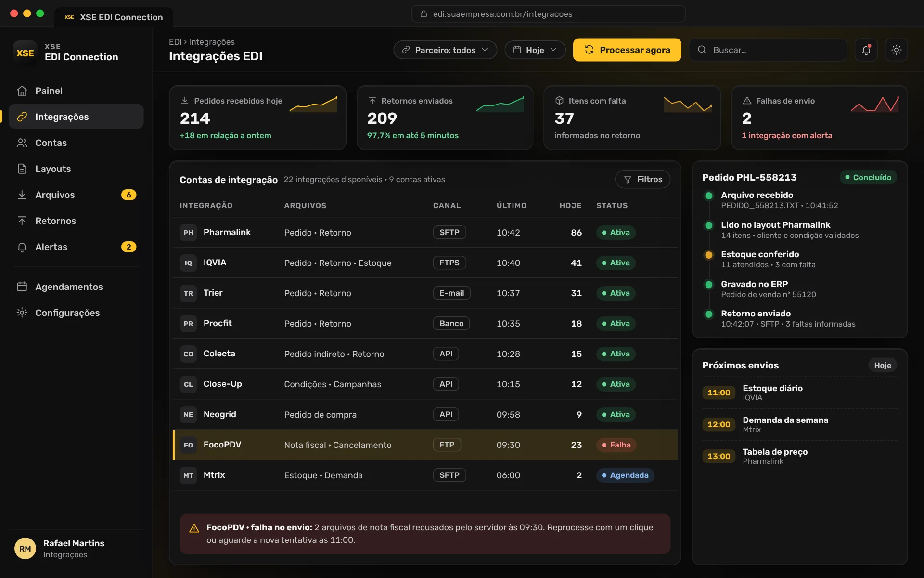Click the MT badge for Mtrix
This screenshot has height=578, width=924.
point(188,475)
